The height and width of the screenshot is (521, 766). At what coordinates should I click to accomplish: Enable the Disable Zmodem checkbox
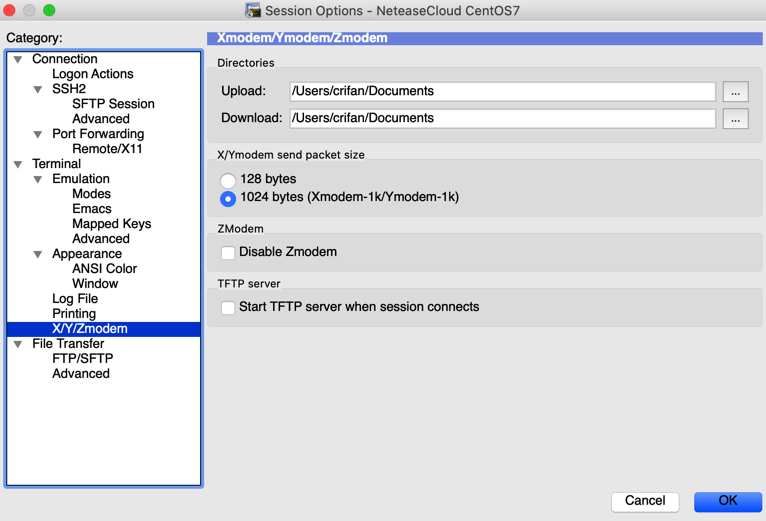(x=228, y=253)
